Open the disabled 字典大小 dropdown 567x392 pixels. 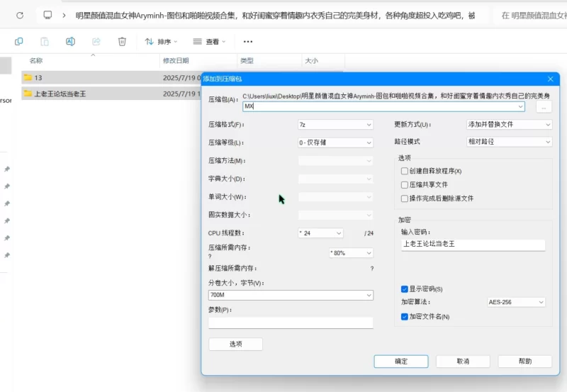pos(335,179)
